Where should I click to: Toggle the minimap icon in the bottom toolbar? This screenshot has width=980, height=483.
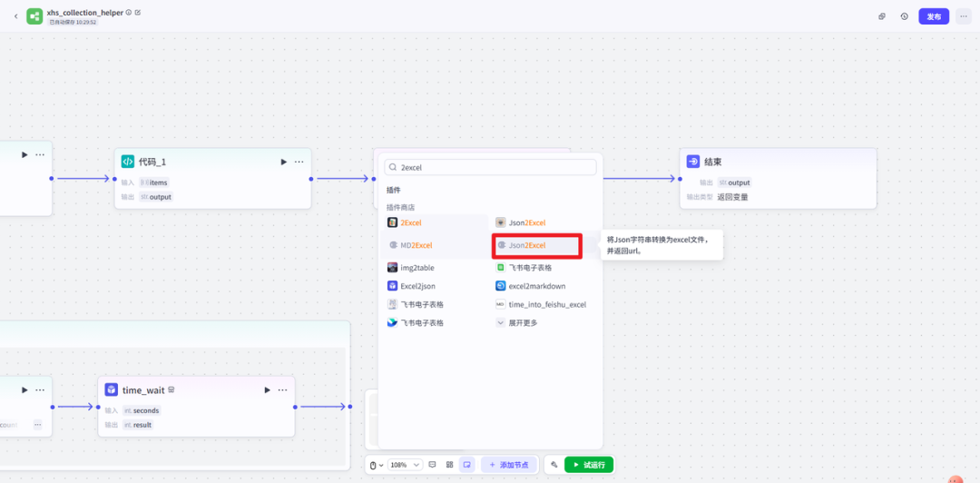coord(466,465)
